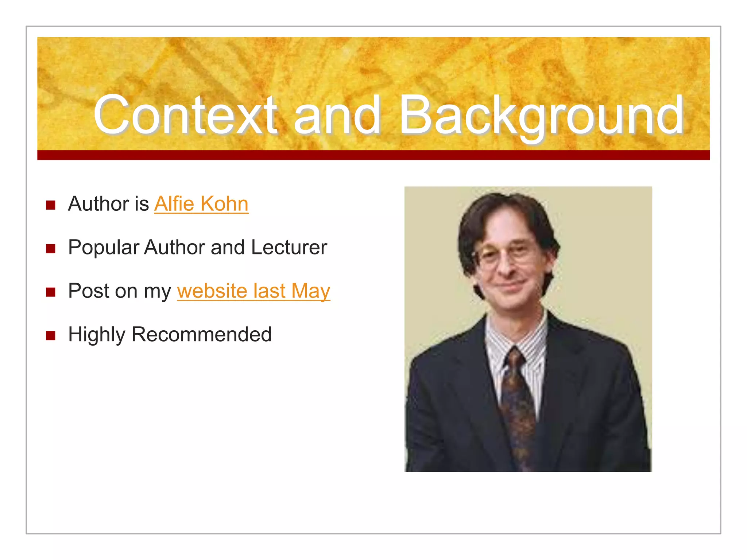
Task: Click the eyeglasses in the portrait photo
Action: pyautogui.click(x=505, y=253)
